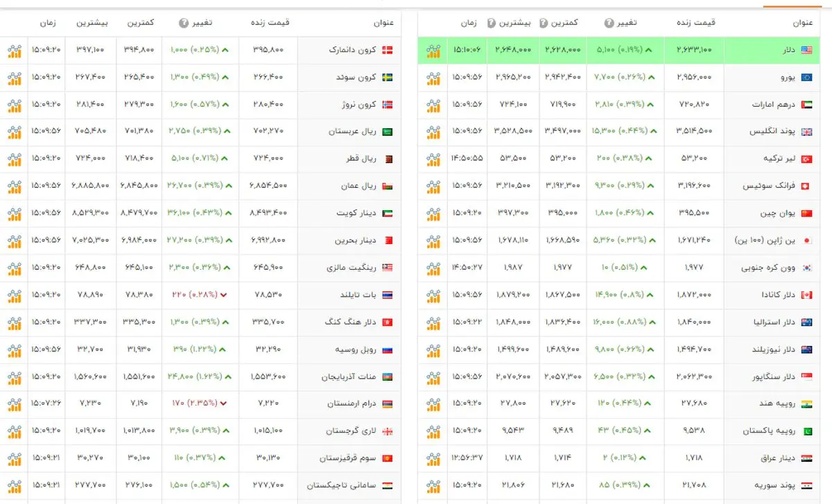
Task: Open the chart icon for یوان چین
Action: [x=433, y=213]
